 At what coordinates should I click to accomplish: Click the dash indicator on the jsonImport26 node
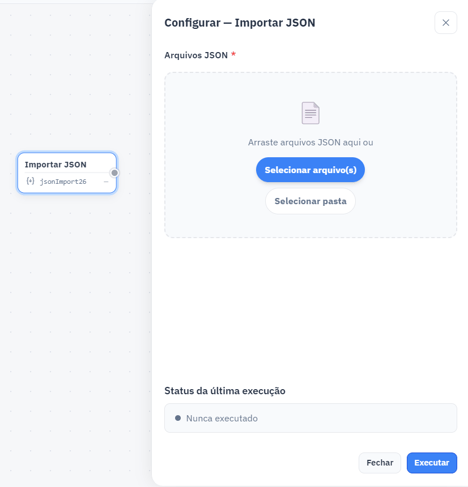tap(106, 182)
